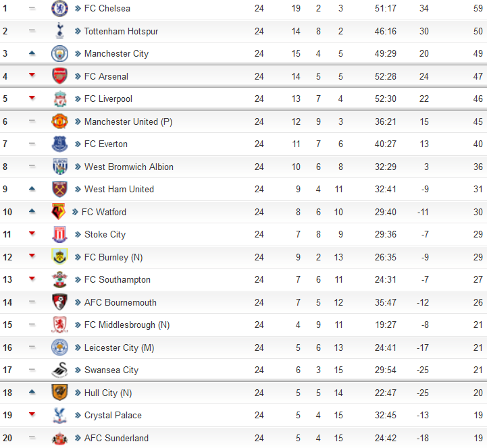Click the Crystal Palace eagle crest

[x=59, y=415]
